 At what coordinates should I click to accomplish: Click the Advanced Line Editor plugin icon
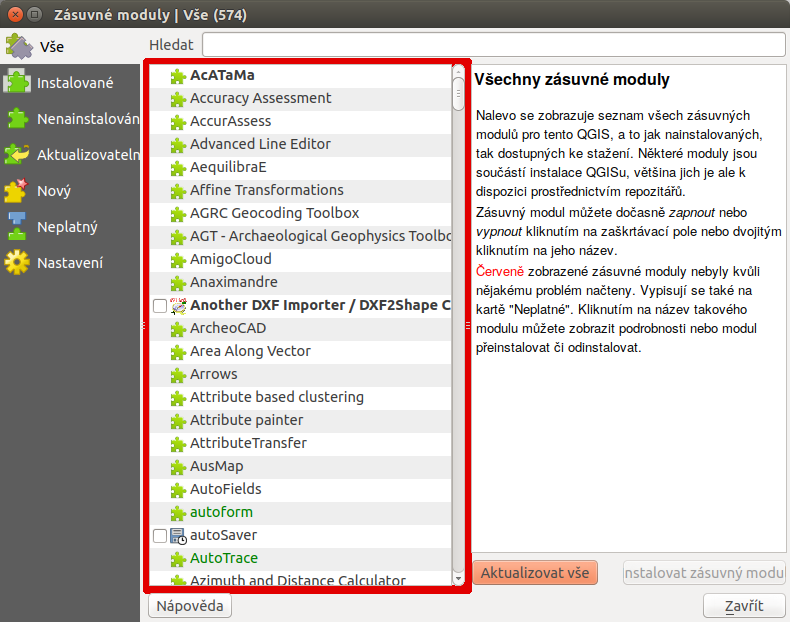coord(178,145)
